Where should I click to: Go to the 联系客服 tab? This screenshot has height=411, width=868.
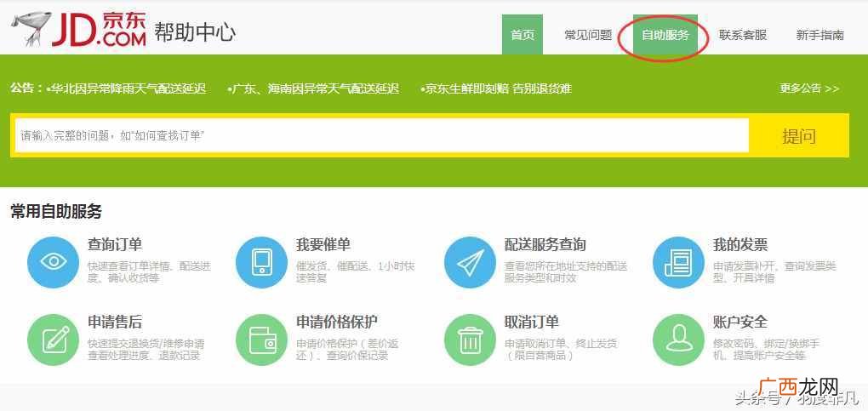pyautogui.click(x=743, y=35)
